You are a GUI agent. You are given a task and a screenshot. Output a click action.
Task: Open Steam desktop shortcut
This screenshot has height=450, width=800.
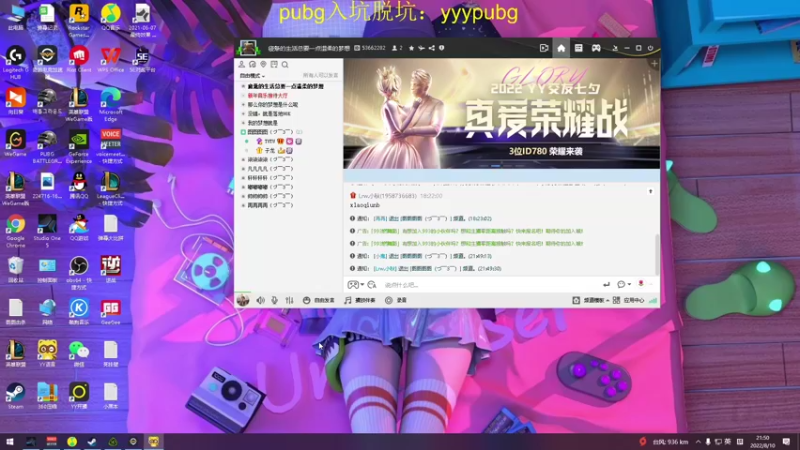15,396
